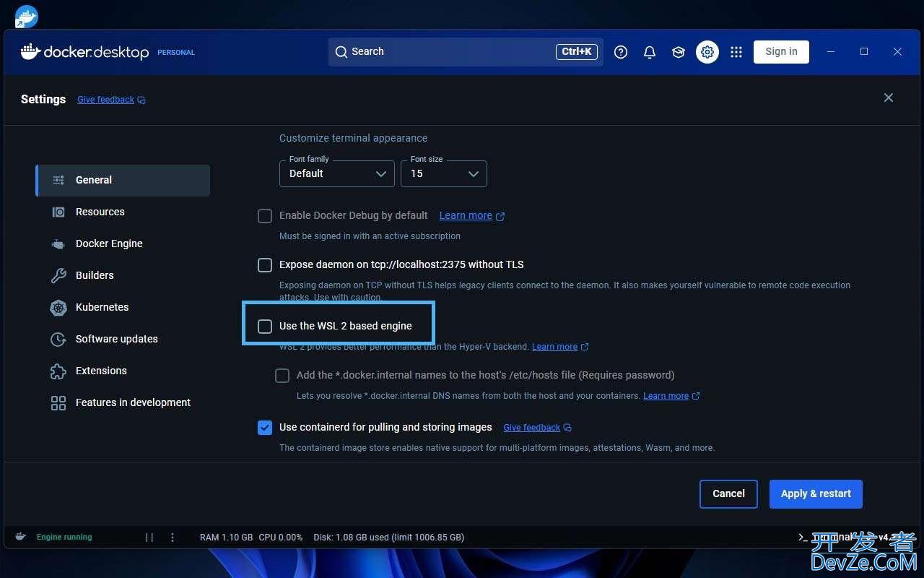Click the RAM 1.10 GB status entry
The width and height of the screenshot is (924, 578).
[x=226, y=538]
